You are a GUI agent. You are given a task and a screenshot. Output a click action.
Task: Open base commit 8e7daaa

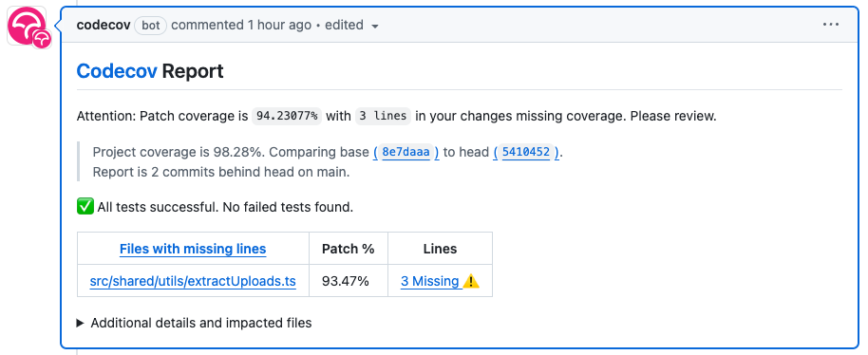(x=406, y=152)
